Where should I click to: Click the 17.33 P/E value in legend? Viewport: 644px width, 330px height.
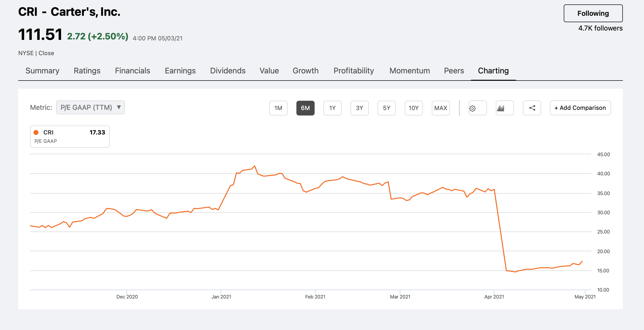click(97, 132)
